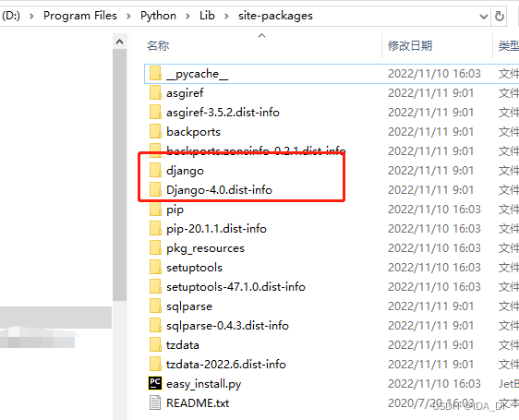Go to the Lib folder breadcrumb
Screen dimensions: 519x420
(x=207, y=16)
